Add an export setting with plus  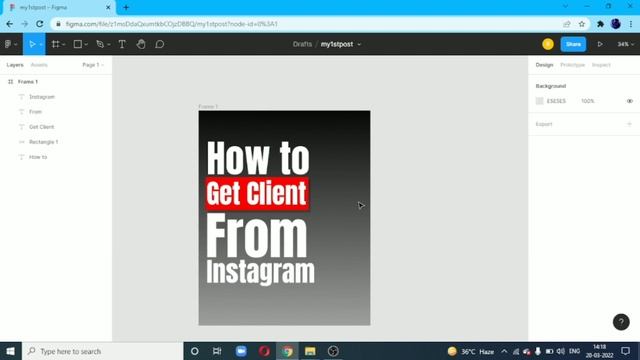(x=629, y=124)
